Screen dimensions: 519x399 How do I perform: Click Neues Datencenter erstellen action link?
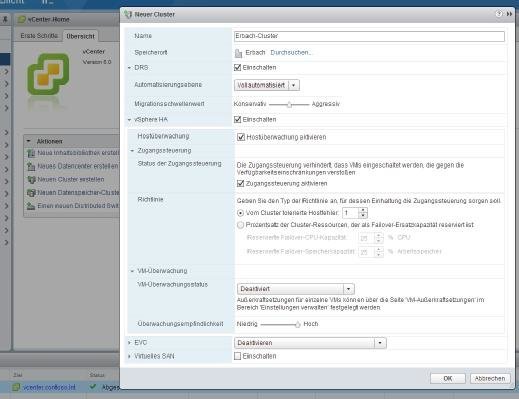(x=78, y=166)
